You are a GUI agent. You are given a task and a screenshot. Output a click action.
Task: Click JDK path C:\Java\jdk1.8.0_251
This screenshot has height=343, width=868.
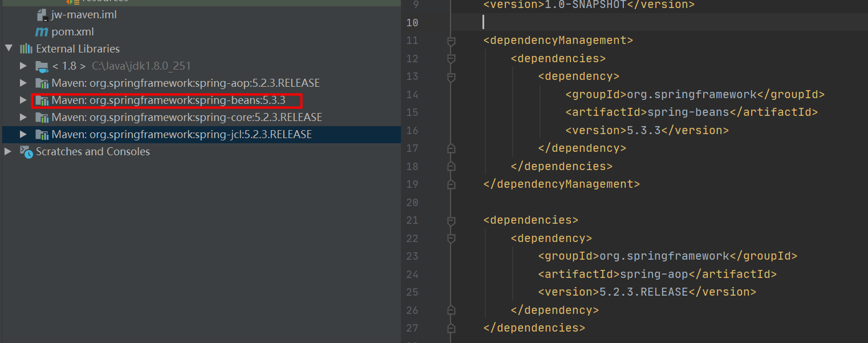[x=141, y=66]
